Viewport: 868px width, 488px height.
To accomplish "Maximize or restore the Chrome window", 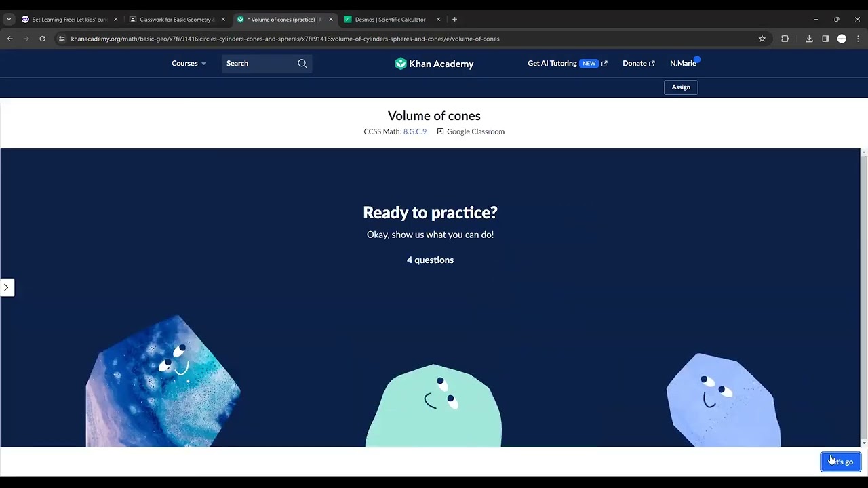I will coord(836,20).
